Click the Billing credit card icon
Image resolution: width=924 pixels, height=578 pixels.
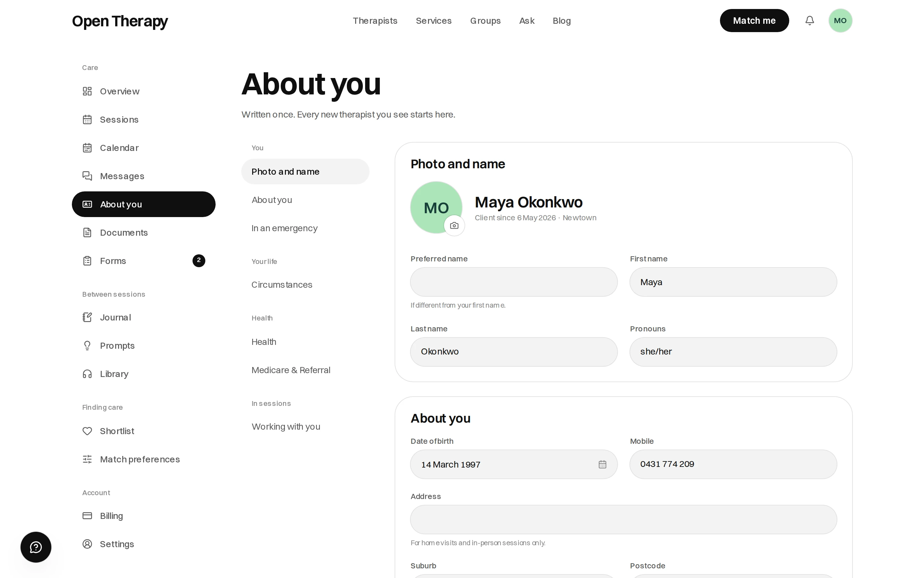[x=87, y=516]
